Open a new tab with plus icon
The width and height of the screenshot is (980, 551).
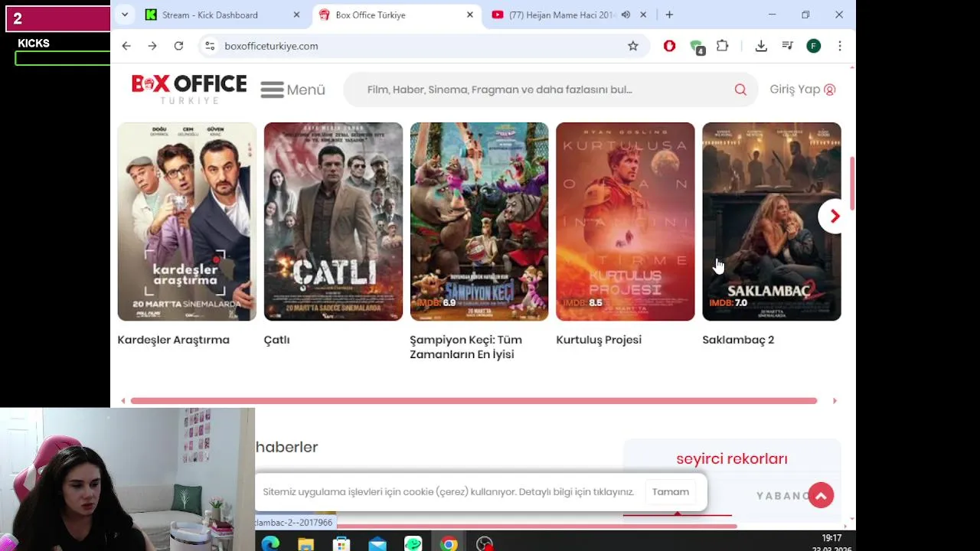[x=669, y=15]
